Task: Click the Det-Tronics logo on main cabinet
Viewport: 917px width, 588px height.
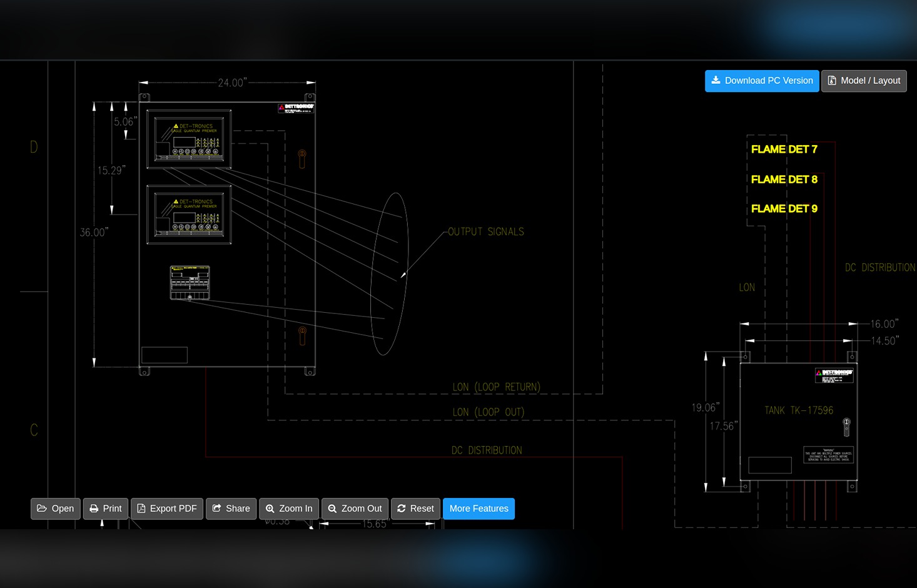Action: coord(296,108)
